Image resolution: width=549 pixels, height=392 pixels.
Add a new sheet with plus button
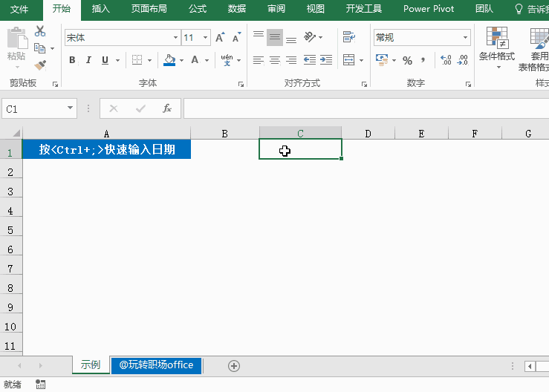click(x=234, y=365)
